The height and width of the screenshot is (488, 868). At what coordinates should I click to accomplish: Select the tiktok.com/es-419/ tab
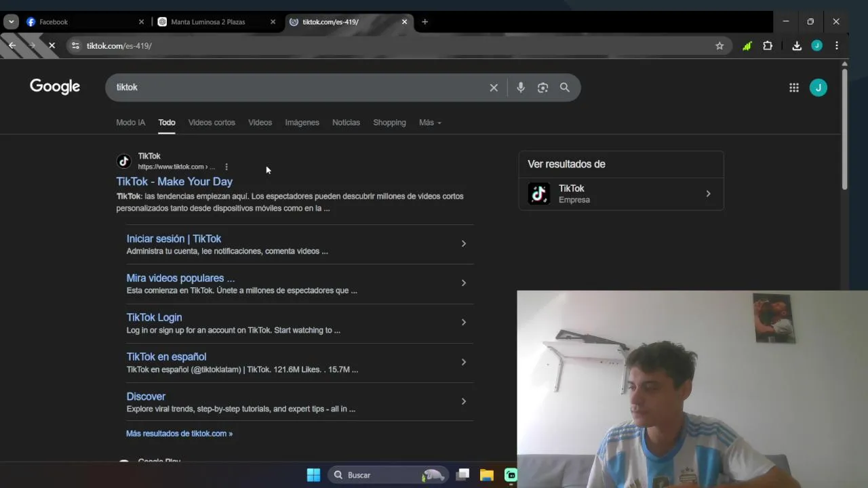click(349, 22)
